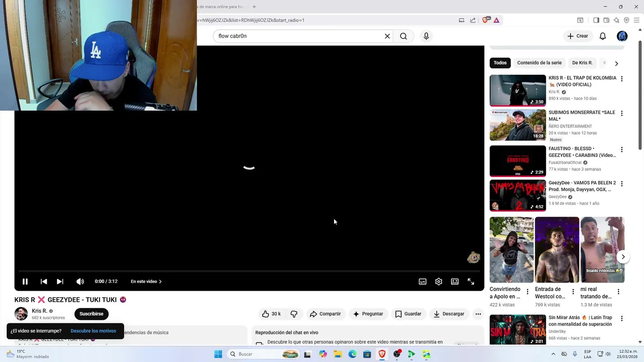Open the 'Convertiendo a Apolo en' short

point(512,250)
